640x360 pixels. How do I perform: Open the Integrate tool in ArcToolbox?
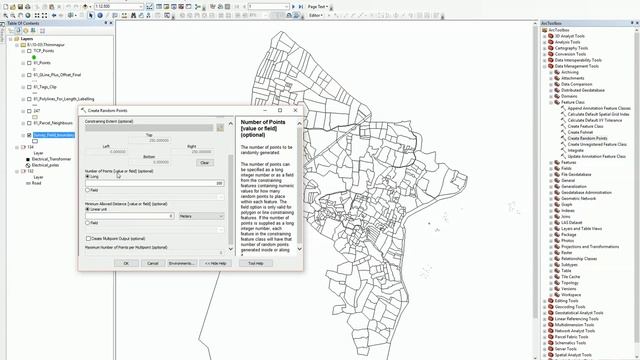[x=576, y=150]
